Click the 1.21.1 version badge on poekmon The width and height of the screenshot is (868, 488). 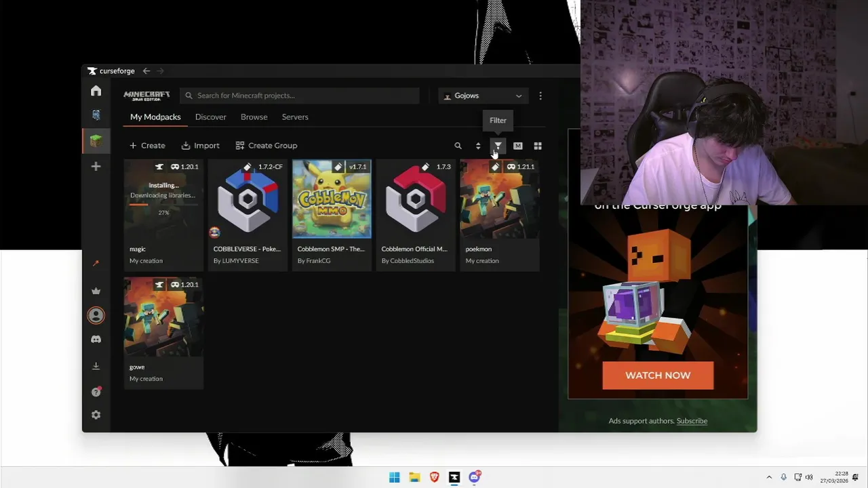coord(519,167)
